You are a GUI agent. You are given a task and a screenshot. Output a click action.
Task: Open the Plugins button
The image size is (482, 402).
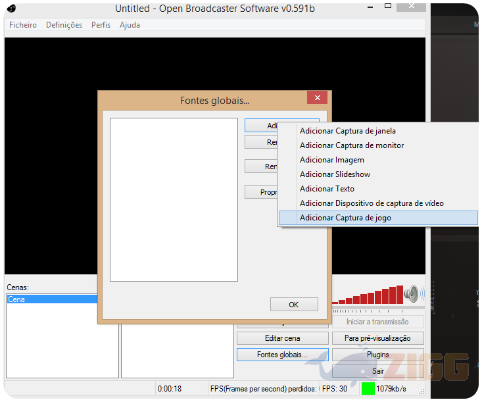click(378, 355)
